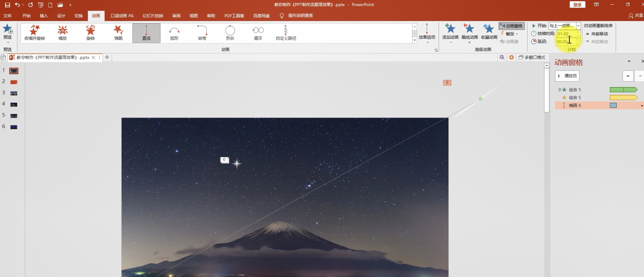
Task: Click 播放自 play from button
Action: click(567, 76)
